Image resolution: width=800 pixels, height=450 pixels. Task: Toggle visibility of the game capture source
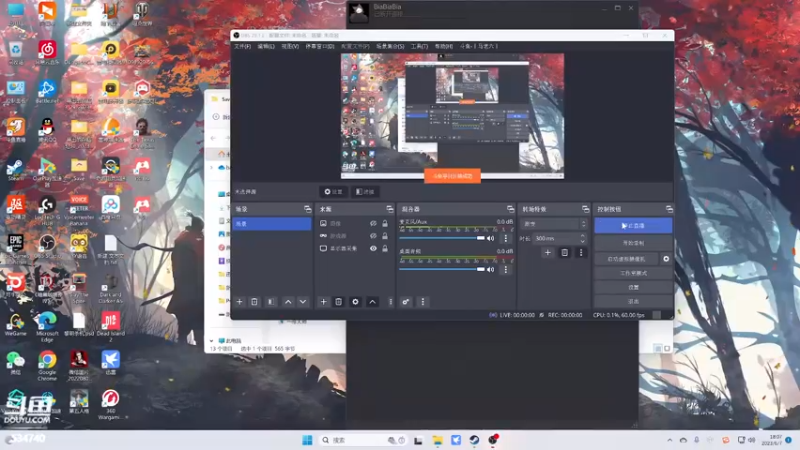[373, 236]
